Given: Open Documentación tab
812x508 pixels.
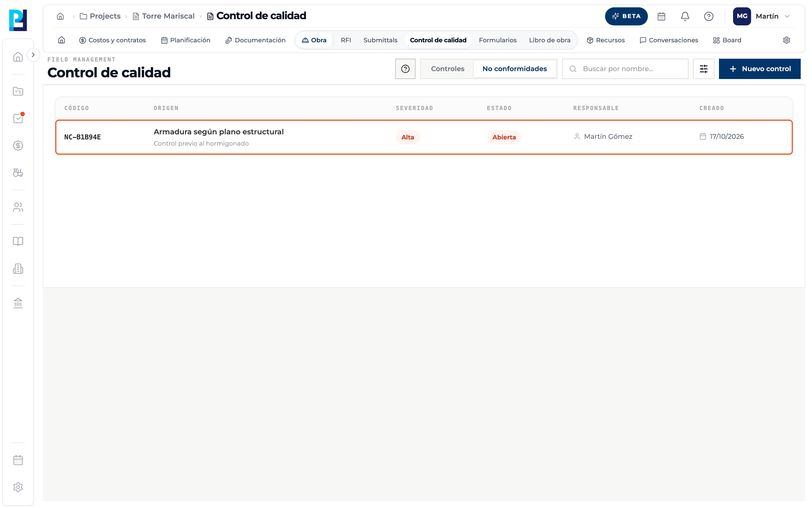Looking at the screenshot, I should 255,40.
